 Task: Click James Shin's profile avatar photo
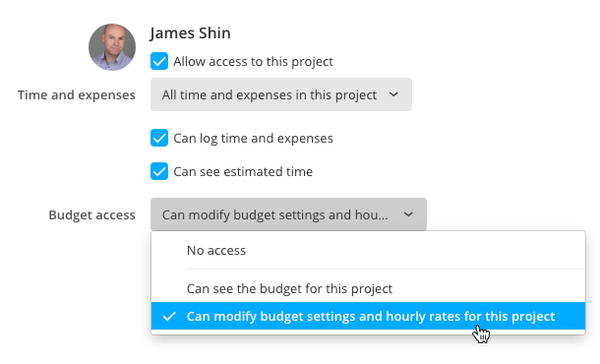click(112, 47)
